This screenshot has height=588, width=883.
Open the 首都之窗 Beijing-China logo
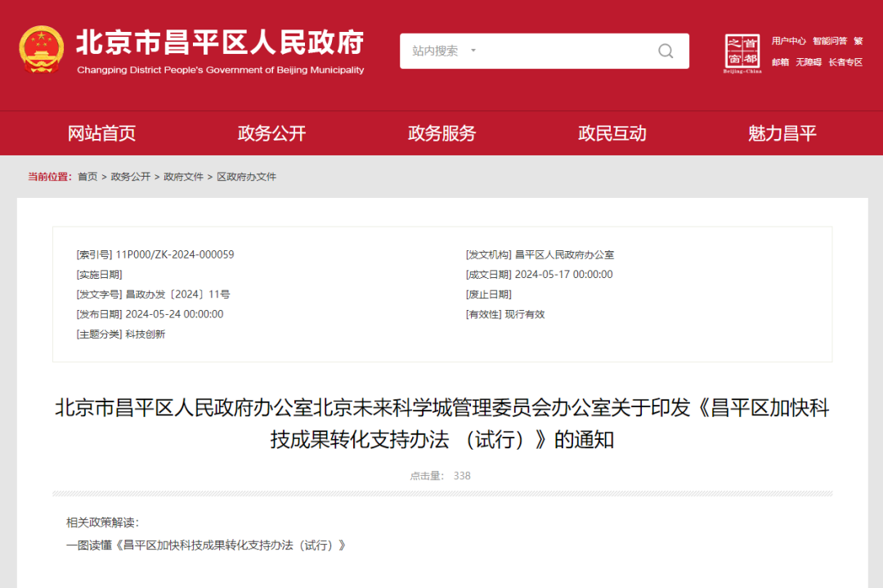point(742,52)
